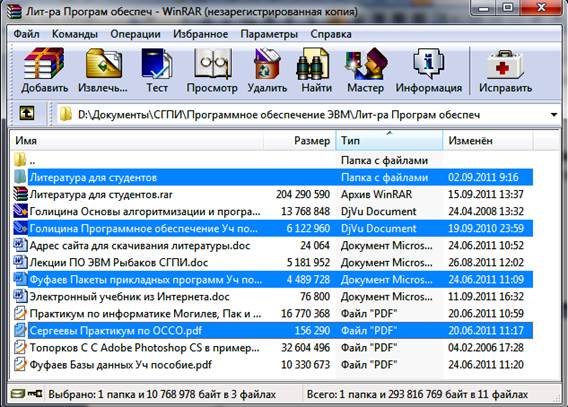Screen dimensions: 568x407
Task: Sort by the Тип column header
Action: click(390, 140)
